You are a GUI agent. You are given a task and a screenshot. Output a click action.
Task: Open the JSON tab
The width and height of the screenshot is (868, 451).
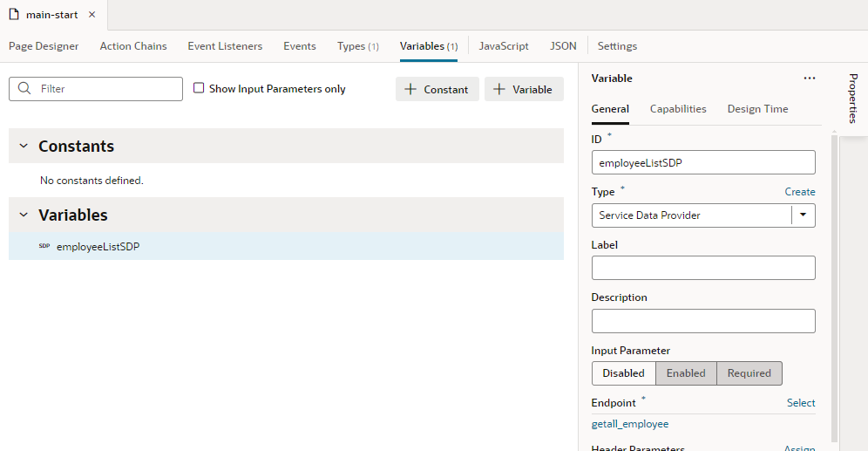pyautogui.click(x=563, y=46)
